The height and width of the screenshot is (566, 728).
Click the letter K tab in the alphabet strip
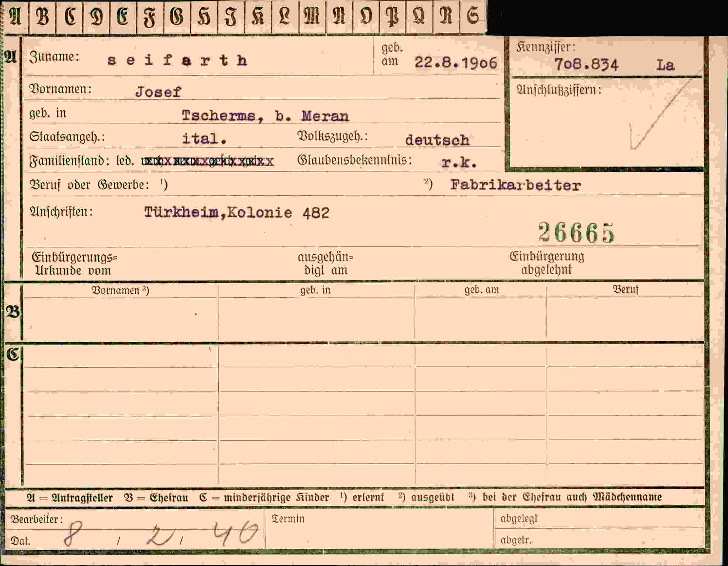tap(258, 17)
